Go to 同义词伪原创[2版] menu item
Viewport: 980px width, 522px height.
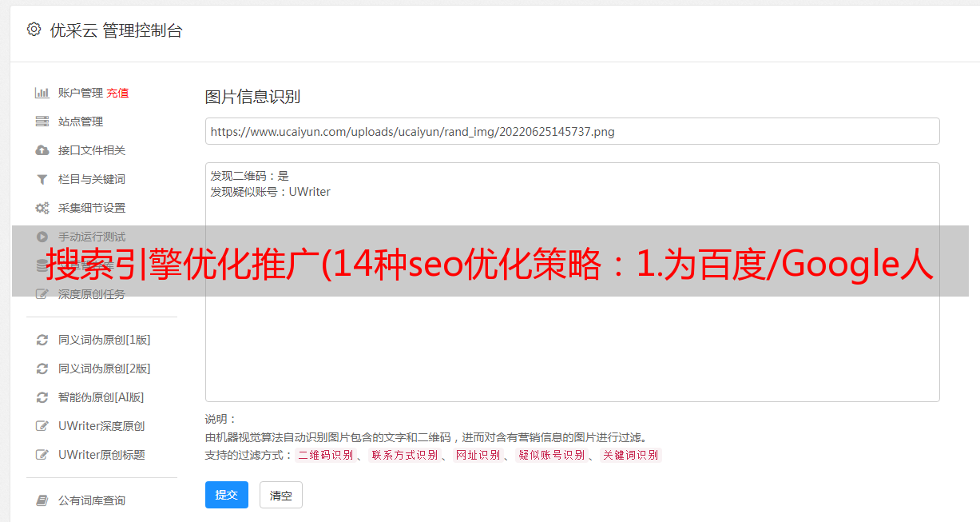pos(104,369)
